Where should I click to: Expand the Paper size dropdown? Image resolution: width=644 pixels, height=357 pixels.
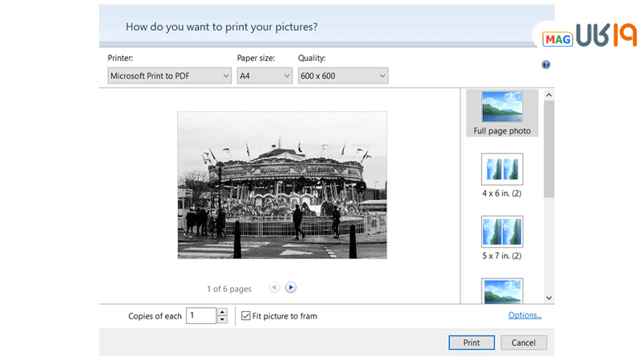pyautogui.click(x=264, y=76)
